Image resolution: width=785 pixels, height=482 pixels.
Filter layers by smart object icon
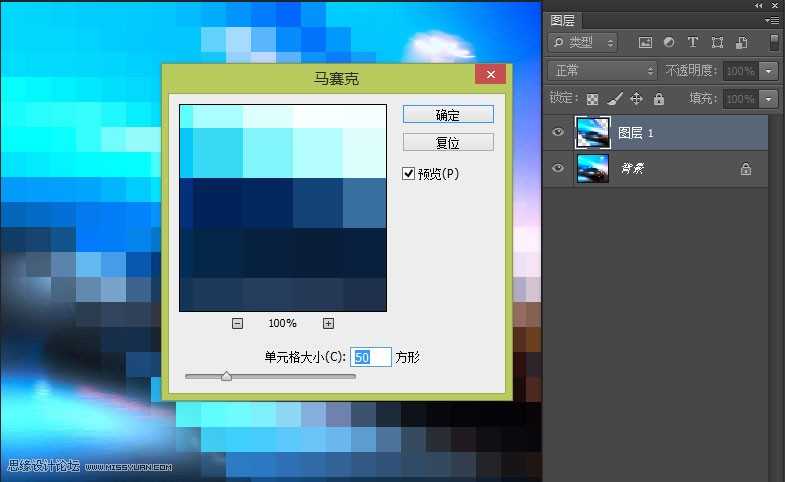[x=741, y=43]
